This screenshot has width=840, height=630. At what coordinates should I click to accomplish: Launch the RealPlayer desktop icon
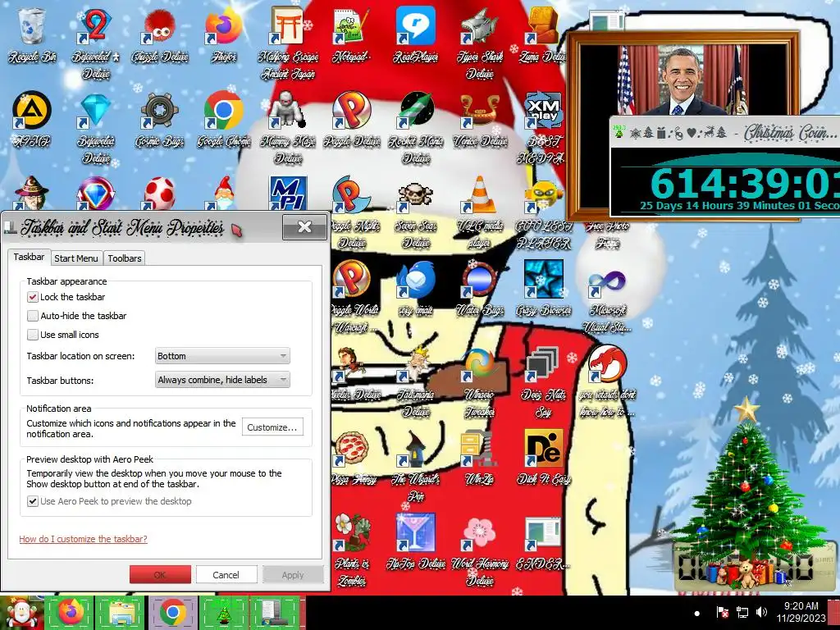coord(416,35)
